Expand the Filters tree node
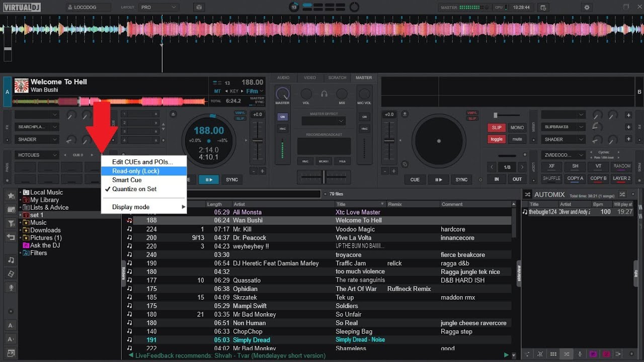 (21, 253)
